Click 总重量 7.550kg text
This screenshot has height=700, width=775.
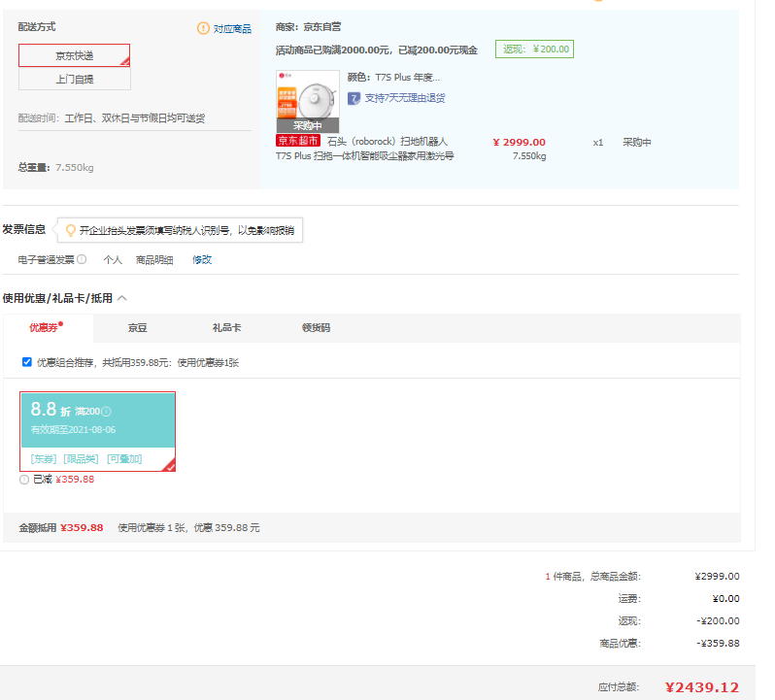pos(56,167)
